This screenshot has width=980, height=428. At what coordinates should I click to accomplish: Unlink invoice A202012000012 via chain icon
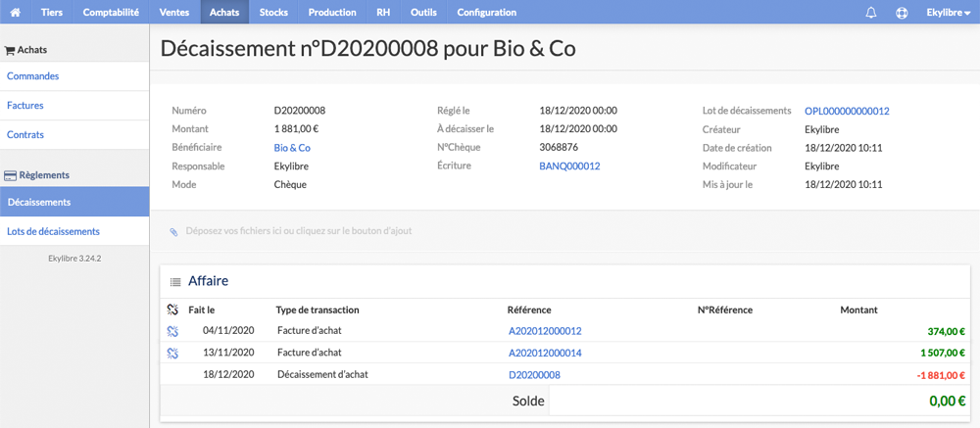tap(173, 331)
